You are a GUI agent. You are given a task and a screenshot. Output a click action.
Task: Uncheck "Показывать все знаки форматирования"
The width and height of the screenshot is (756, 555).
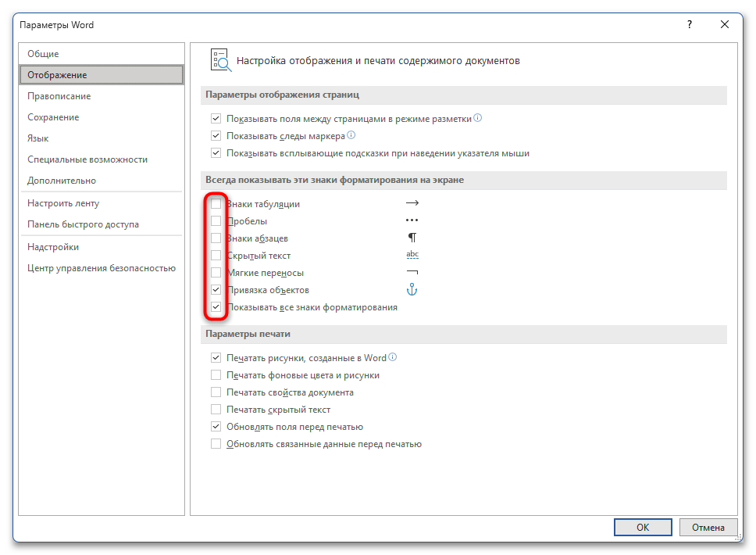(216, 307)
